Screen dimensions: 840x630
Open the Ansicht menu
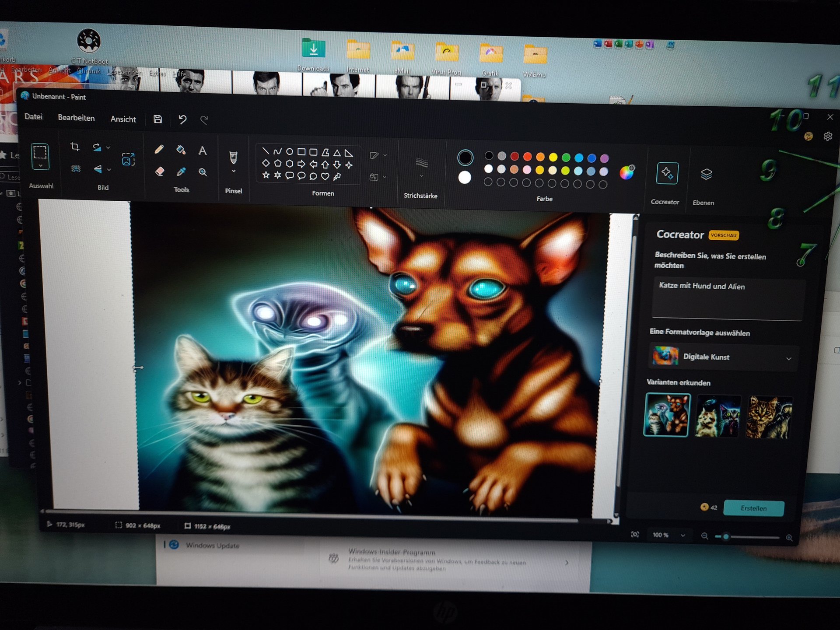(123, 119)
